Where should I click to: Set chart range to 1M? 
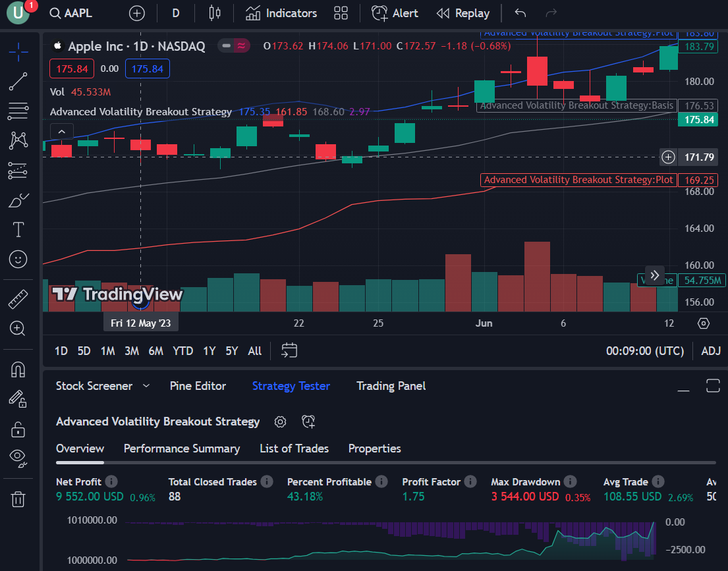(x=107, y=351)
